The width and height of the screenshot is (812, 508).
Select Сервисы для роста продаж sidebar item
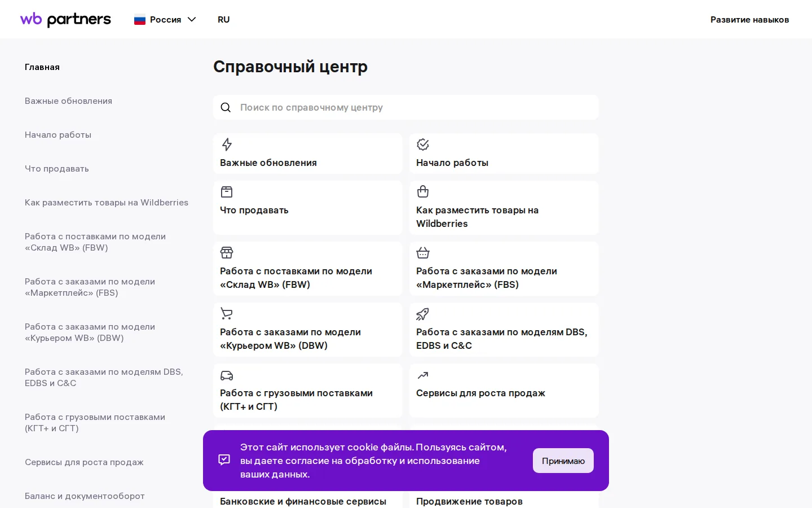pyautogui.click(x=84, y=462)
